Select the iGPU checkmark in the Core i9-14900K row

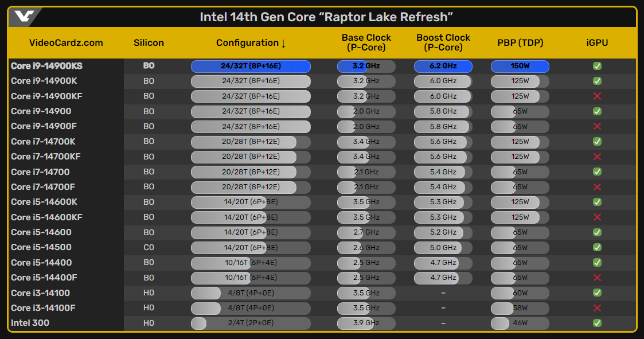point(597,81)
